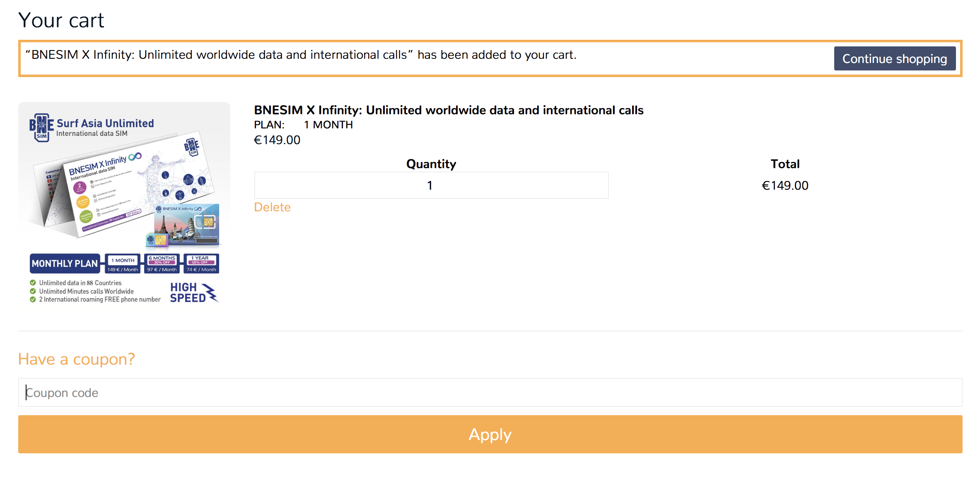
Task: Click the Continue shopping button
Action: coord(895,58)
